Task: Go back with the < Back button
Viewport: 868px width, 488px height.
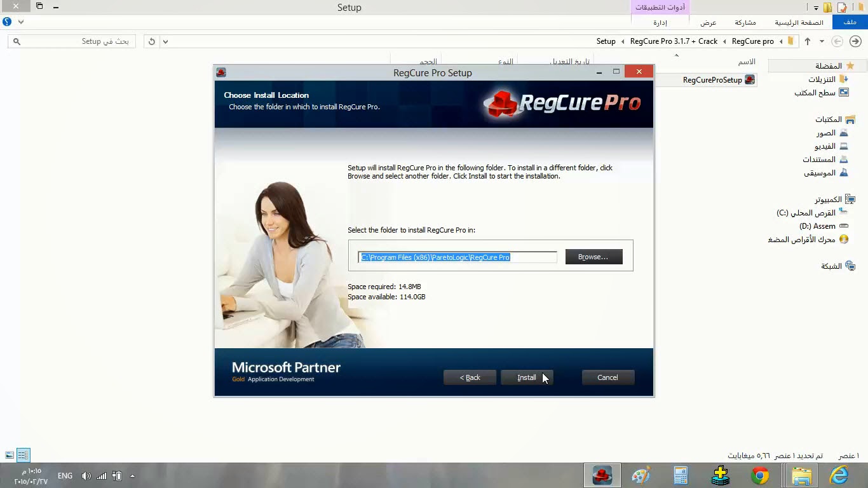Action: [x=470, y=377]
